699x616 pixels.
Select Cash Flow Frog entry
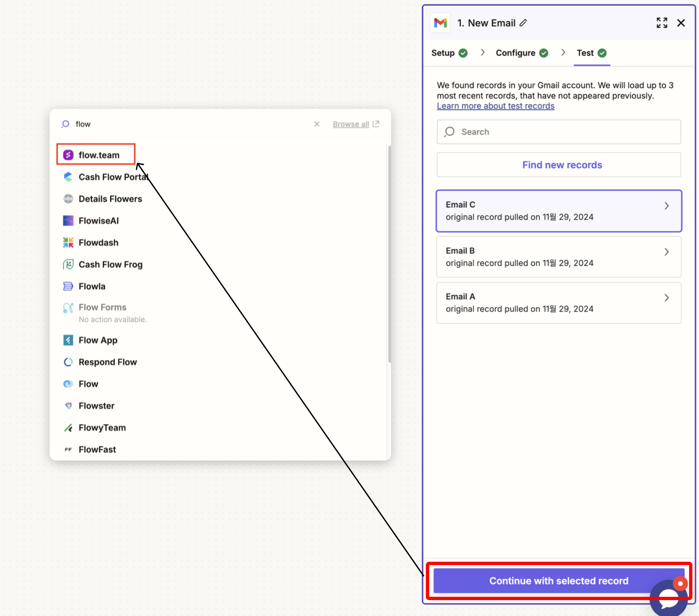point(110,265)
